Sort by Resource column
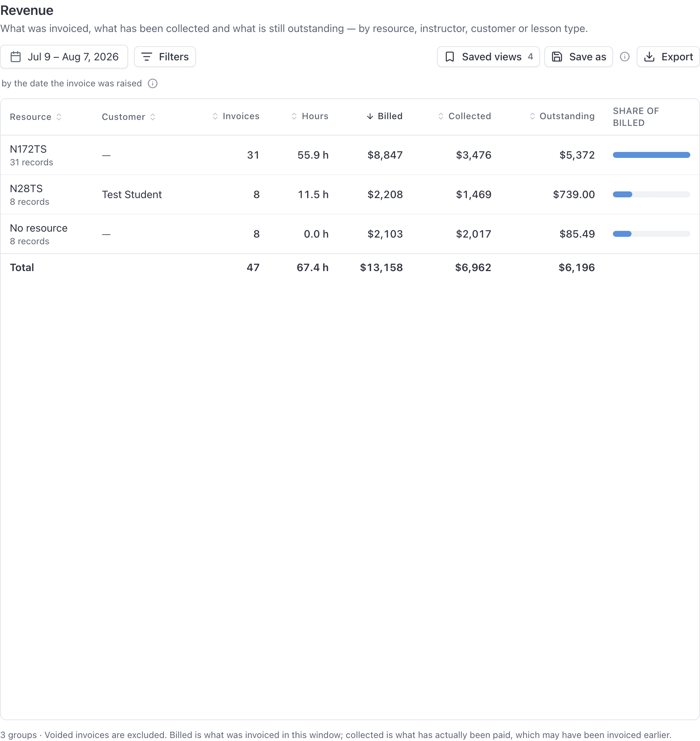This screenshot has height=741, width=700. point(36,117)
